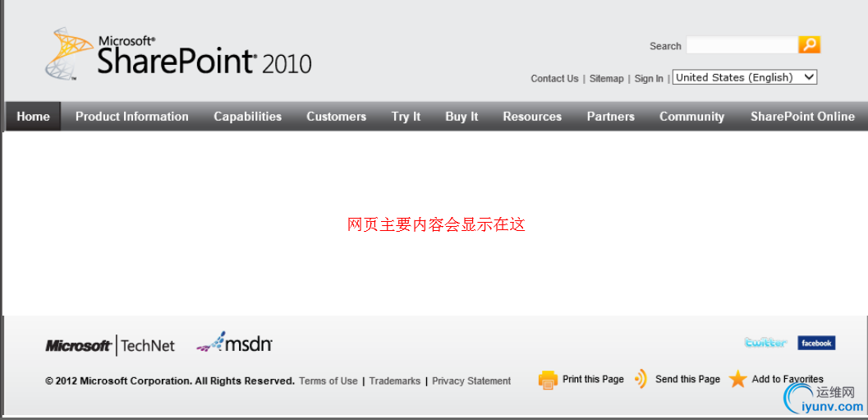Click inside the Search text field
The image size is (868, 420).
742,45
